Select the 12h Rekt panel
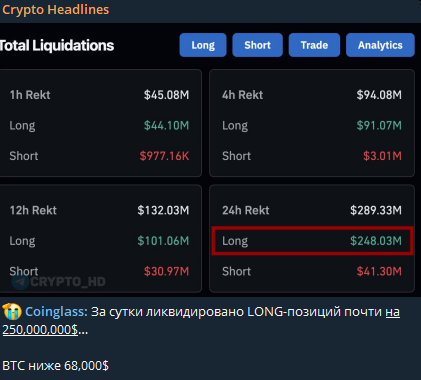The width and height of the screenshot is (421, 380). point(99,238)
